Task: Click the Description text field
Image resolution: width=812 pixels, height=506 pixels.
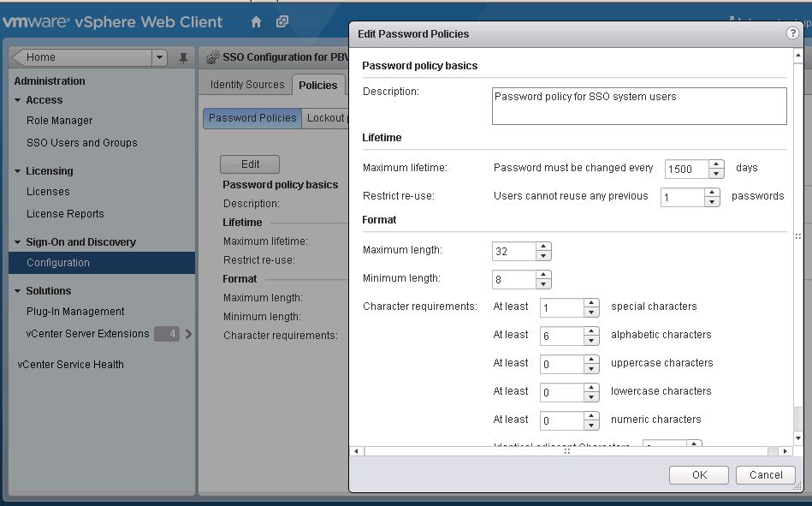Action: click(638, 106)
